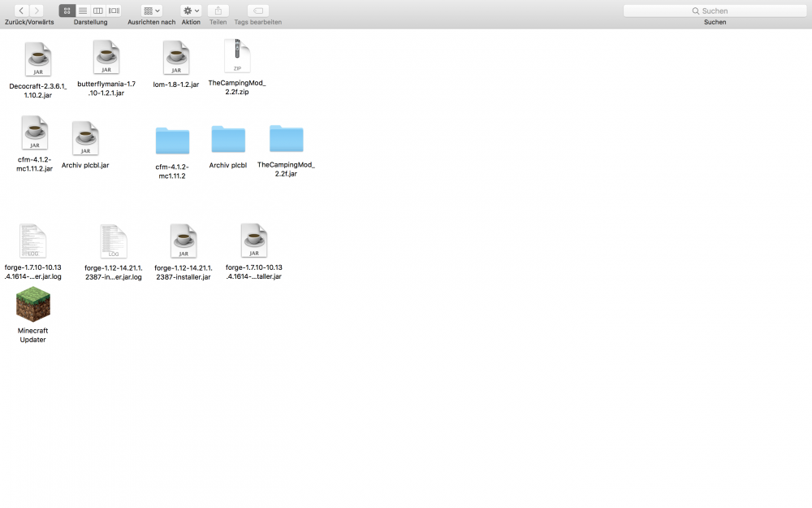The width and height of the screenshot is (812, 508).
Task: Click the Archiv plcbl.jar file name
Action: click(x=85, y=165)
